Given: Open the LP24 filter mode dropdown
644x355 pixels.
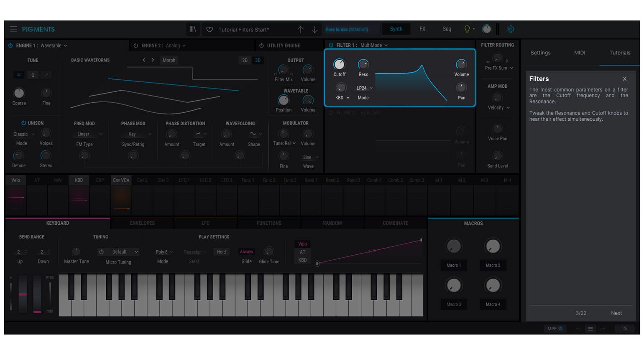Looking at the screenshot, I should tap(363, 88).
